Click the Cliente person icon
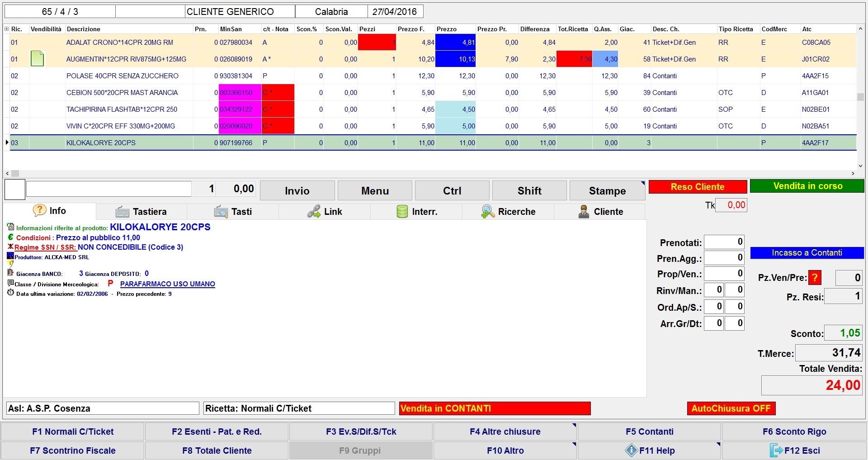 (584, 212)
